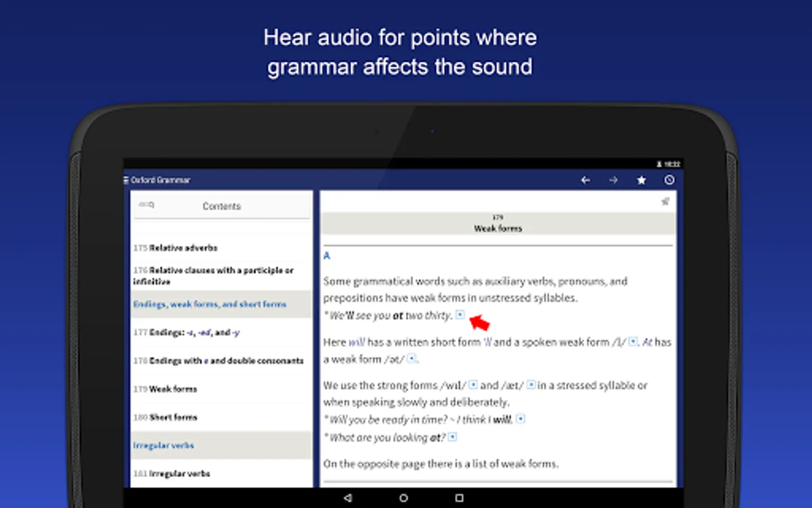The width and height of the screenshot is (812, 508).
Task: Open "178 Endings with e and double consonants"
Action: 221,361
